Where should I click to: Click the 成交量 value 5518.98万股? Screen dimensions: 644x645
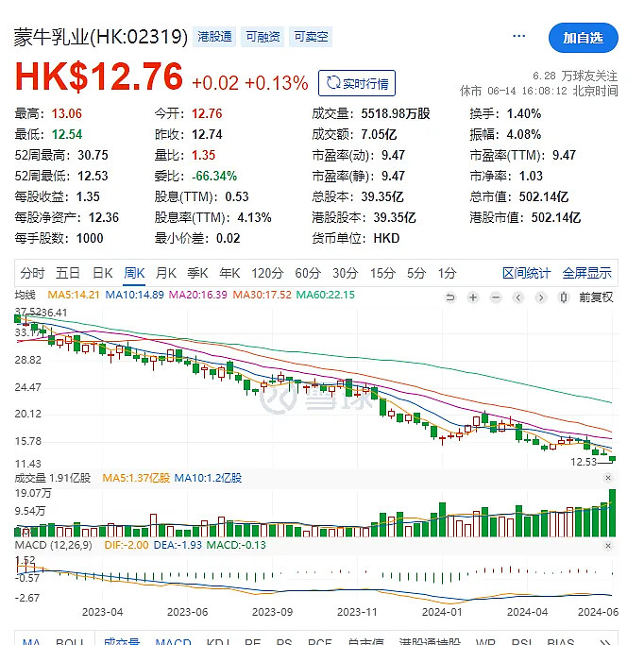396,113
